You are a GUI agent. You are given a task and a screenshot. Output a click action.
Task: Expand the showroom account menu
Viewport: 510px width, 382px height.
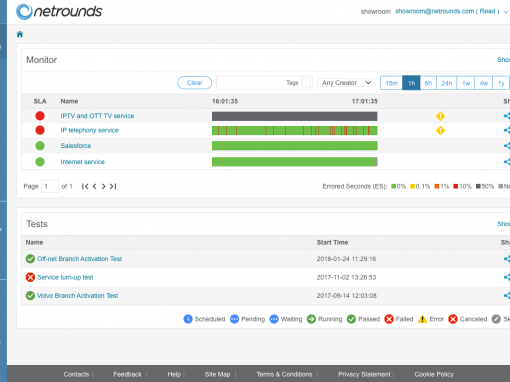pos(506,12)
